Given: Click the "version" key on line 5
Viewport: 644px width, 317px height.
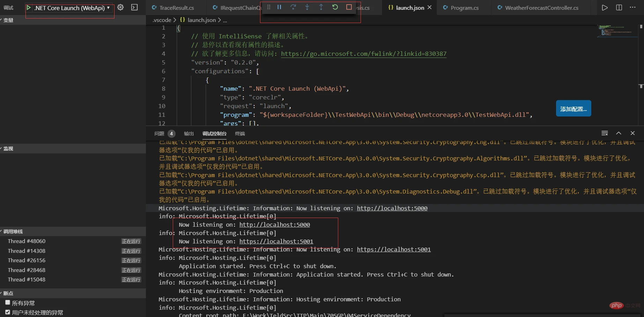Looking at the screenshot, I should 207,62.
